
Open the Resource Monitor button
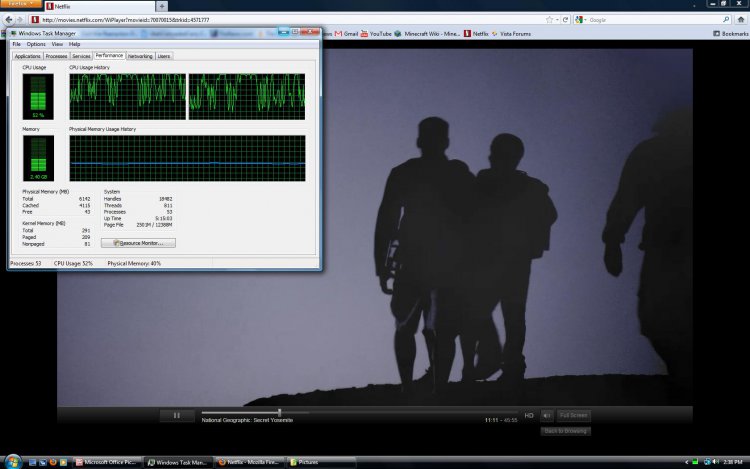click(x=138, y=243)
